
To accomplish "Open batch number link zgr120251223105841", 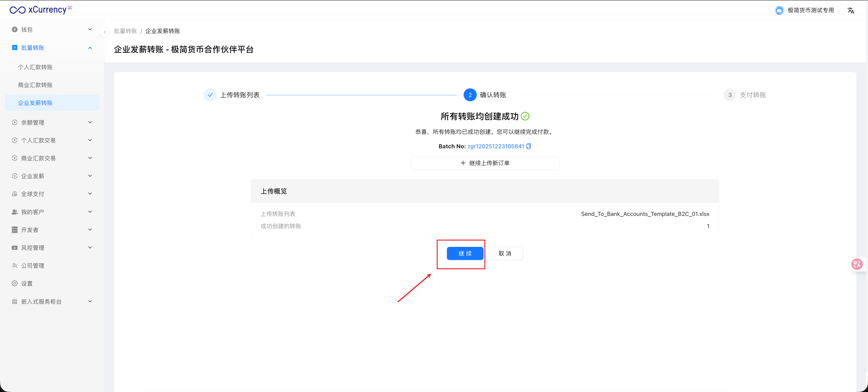I will (x=495, y=146).
